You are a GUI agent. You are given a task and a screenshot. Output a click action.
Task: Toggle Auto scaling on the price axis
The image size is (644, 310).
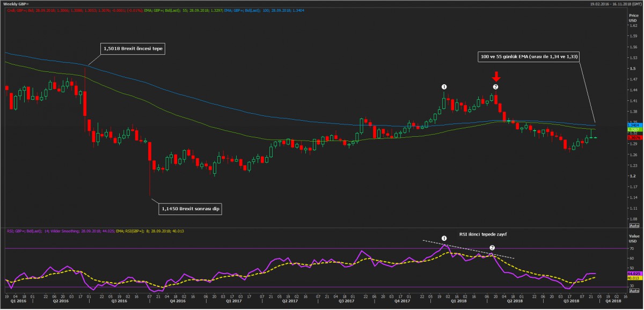[x=633, y=226]
